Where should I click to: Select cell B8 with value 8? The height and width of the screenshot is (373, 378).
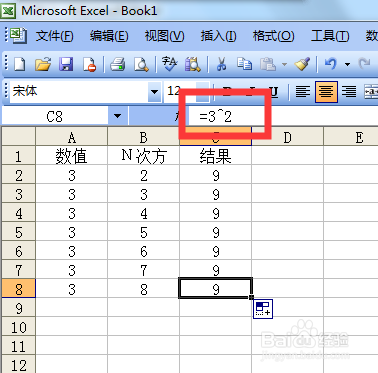pos(143,289)
